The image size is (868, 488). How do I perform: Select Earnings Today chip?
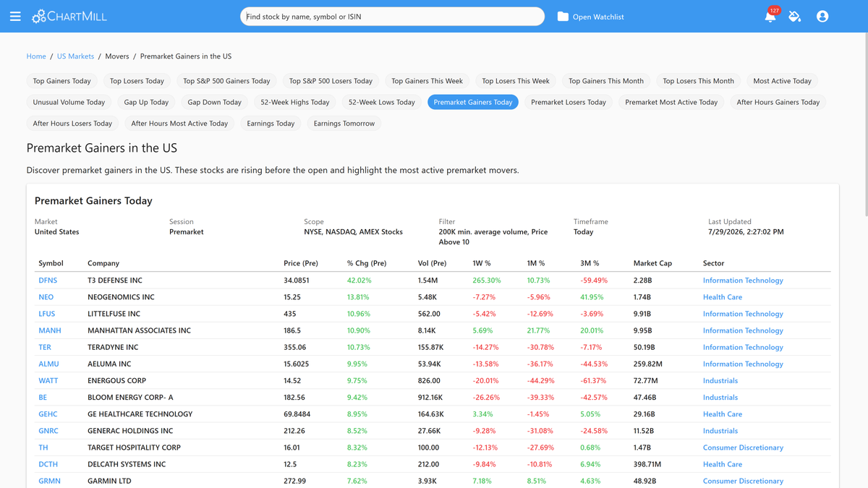point(271,123)
